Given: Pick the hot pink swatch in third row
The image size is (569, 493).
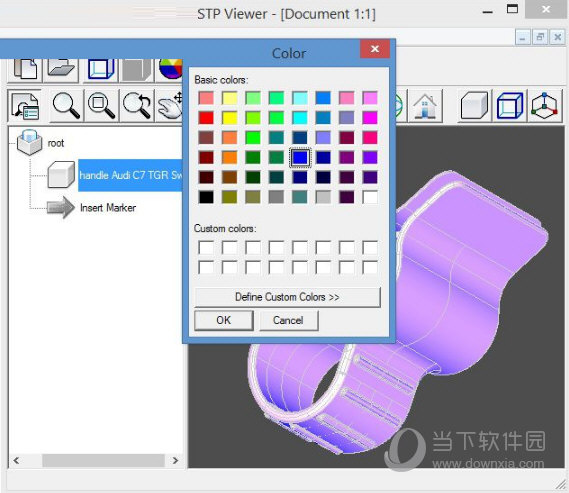Looking at the screenshot, I should pos(370,138).
